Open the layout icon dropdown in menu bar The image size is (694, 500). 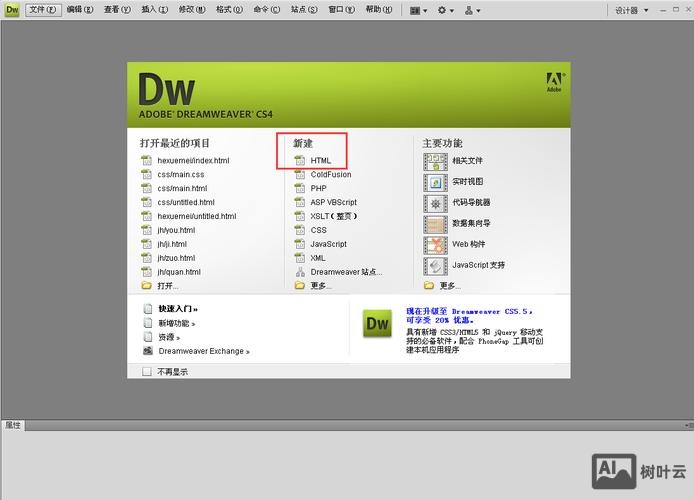pyautogui.click(x=418, y=10)
